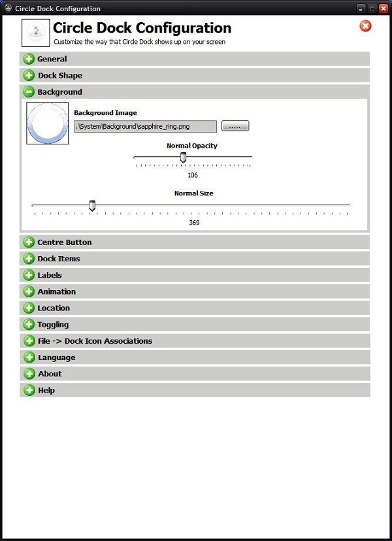The width and height of the screenshot is (392, 541).
Task: Expand the Help section plus icon
Action: [x=29, y=390]
